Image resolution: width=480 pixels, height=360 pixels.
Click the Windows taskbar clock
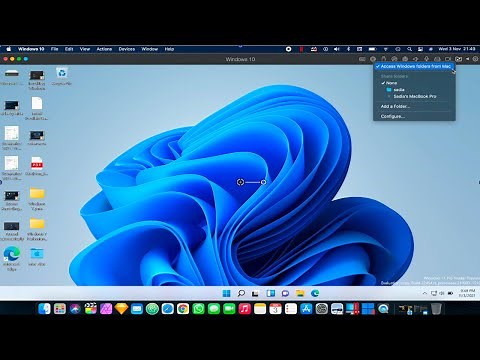[x=467, y=293]
